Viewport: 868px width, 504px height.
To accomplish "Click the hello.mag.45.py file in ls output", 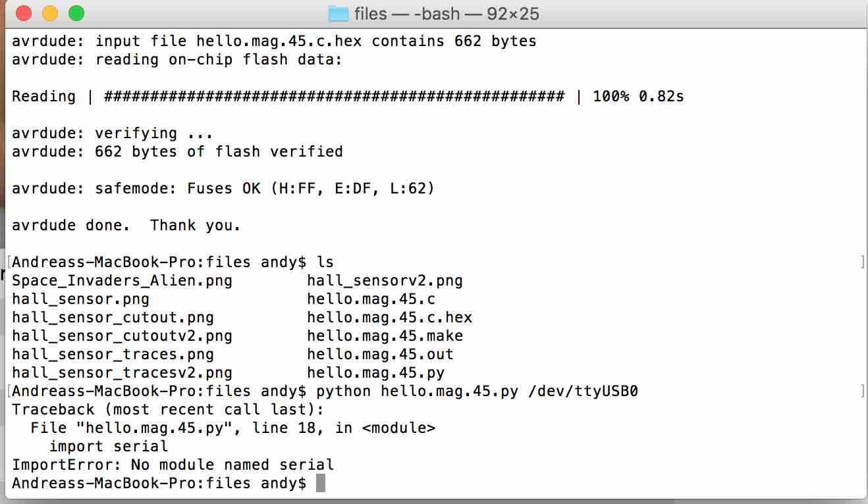I will pos(375,373).
